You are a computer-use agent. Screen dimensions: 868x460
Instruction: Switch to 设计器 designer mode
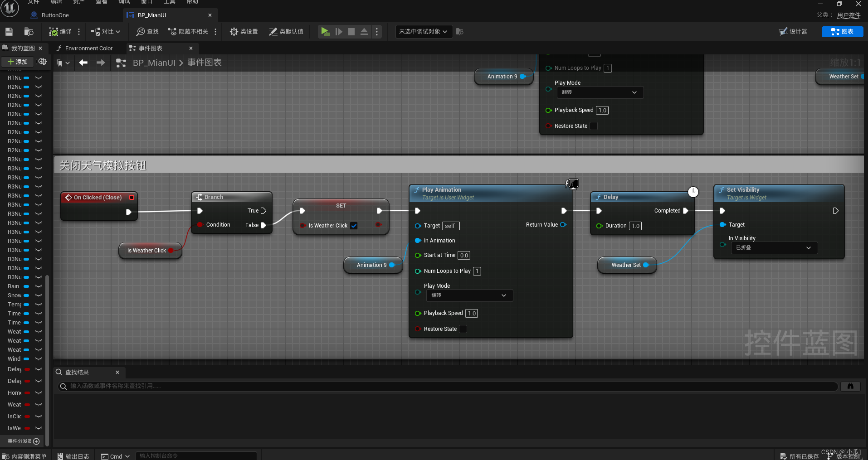793,32
